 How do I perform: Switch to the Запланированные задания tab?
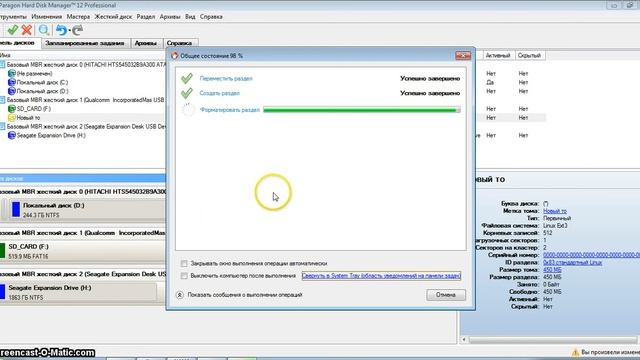85,43
